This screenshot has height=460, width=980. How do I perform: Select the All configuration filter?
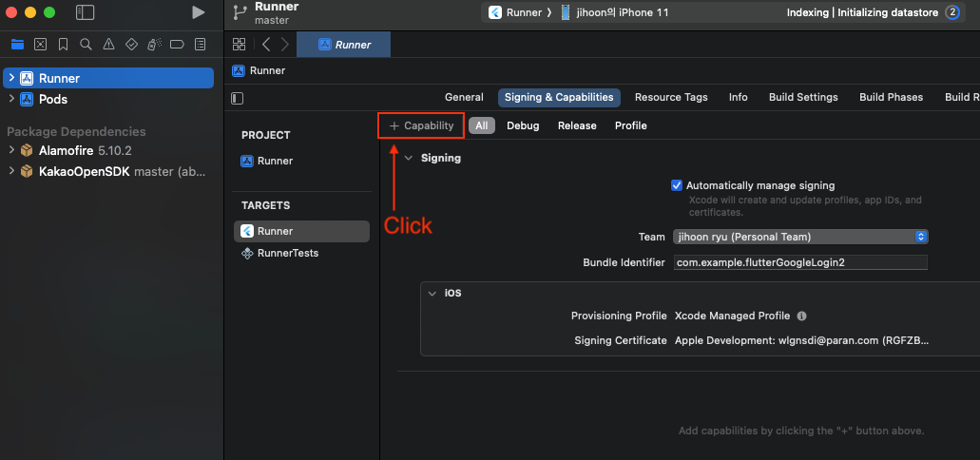tap(482, 125)
